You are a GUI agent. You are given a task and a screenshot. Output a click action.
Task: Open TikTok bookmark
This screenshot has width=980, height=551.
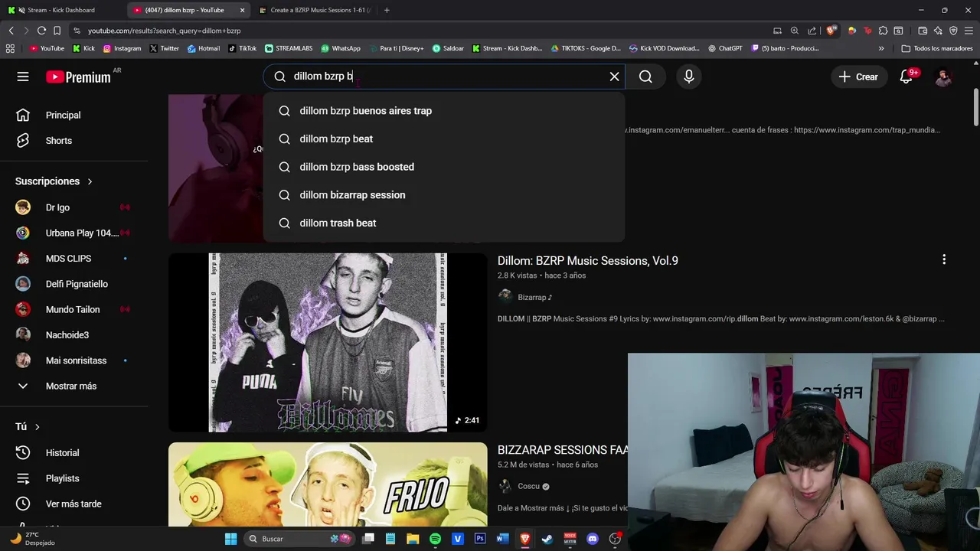point(242,48)
